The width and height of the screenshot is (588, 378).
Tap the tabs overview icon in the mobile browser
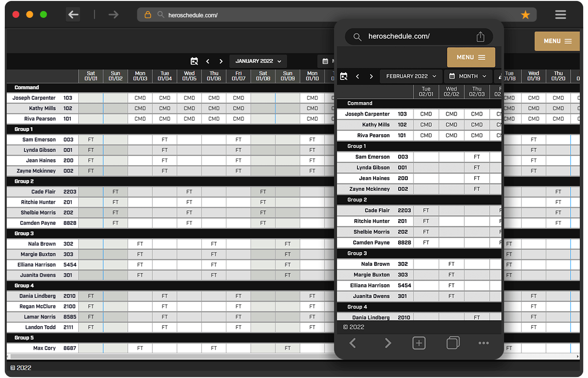click(x=453, y=343)
